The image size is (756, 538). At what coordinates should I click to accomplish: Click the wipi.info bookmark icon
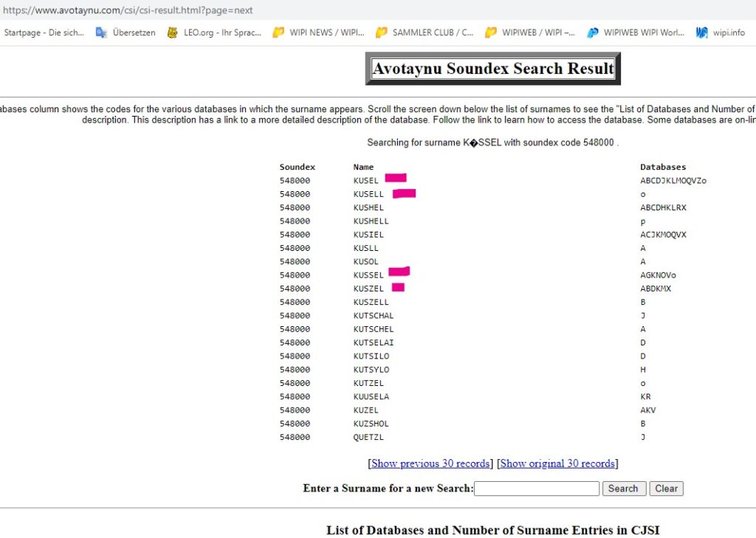point(702,32)
